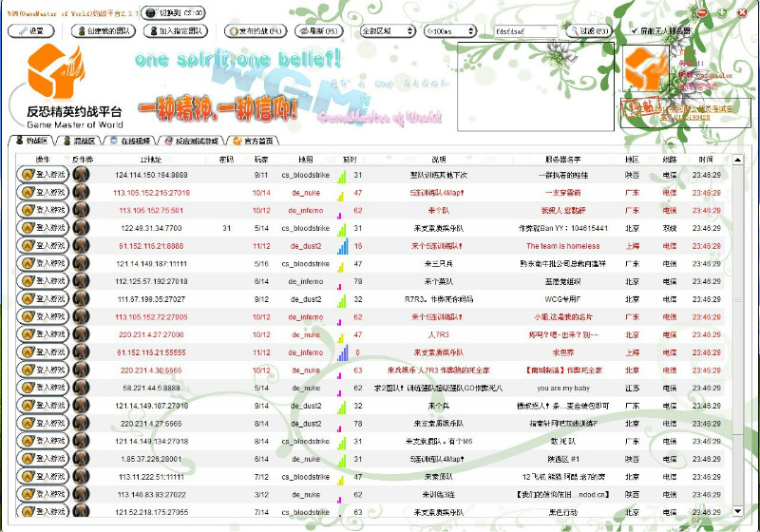Click the server list scrollbar up arrow
The width and height of the screenshot is (760, 532).
click(x=738, y=159)
